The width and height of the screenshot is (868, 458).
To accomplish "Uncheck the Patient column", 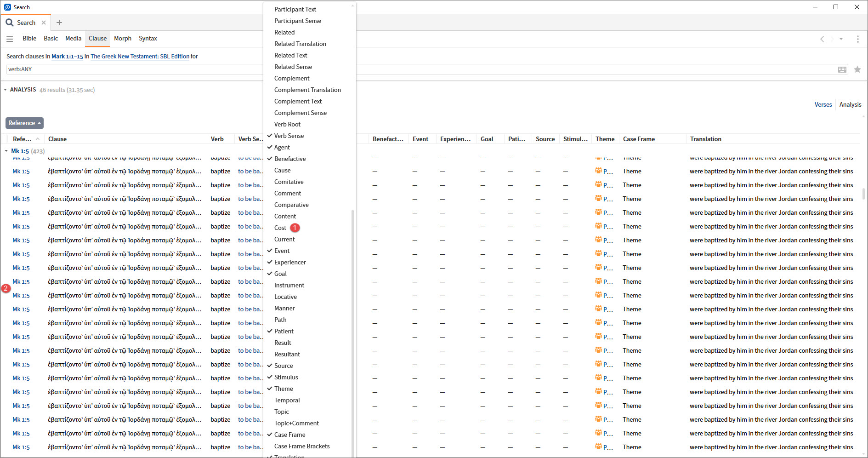I will coord(284,331).
